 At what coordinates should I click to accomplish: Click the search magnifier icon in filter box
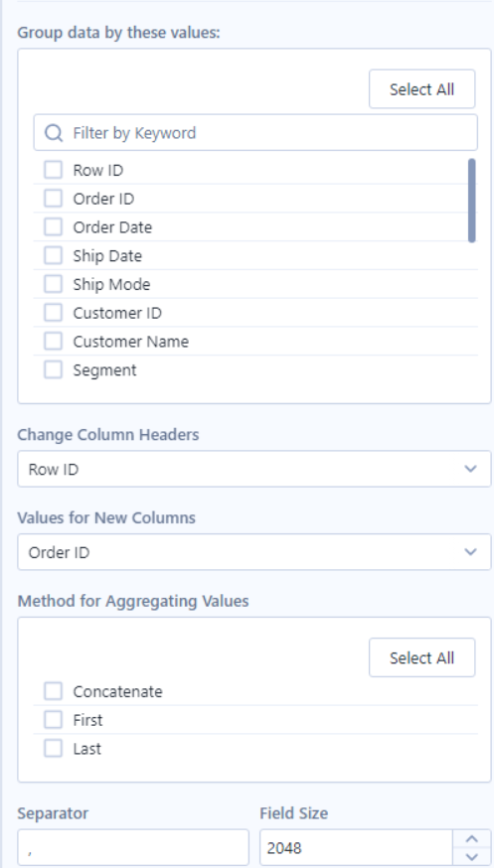pyautogui.click(x=53, y=133)
